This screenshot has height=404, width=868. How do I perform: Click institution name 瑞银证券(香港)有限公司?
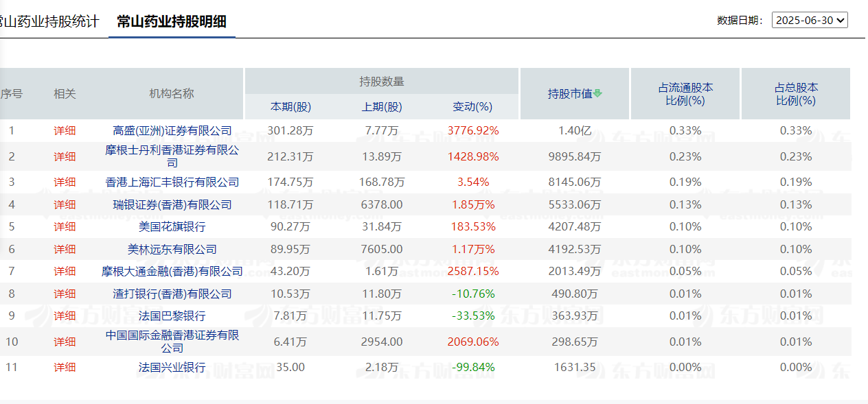click(172, 204)
